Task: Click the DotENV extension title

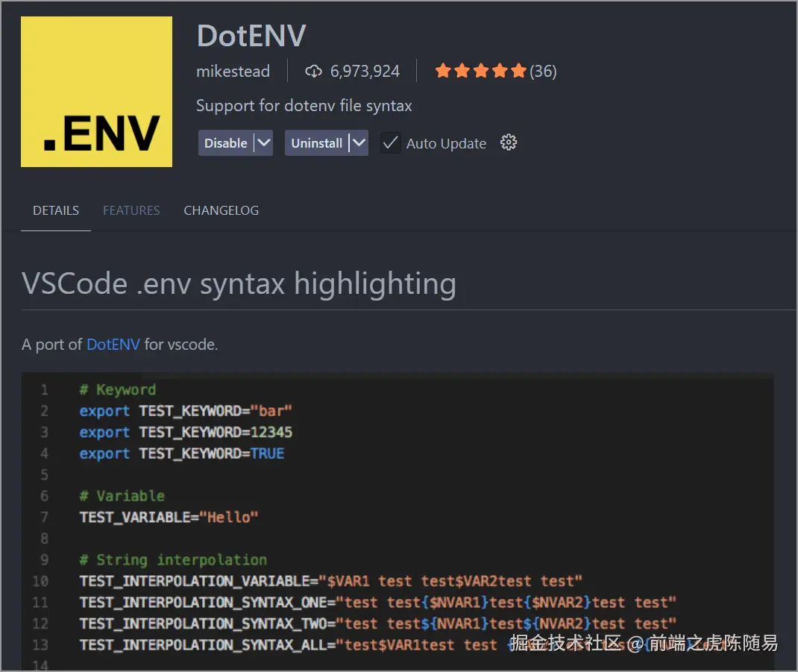Action: 251,36
